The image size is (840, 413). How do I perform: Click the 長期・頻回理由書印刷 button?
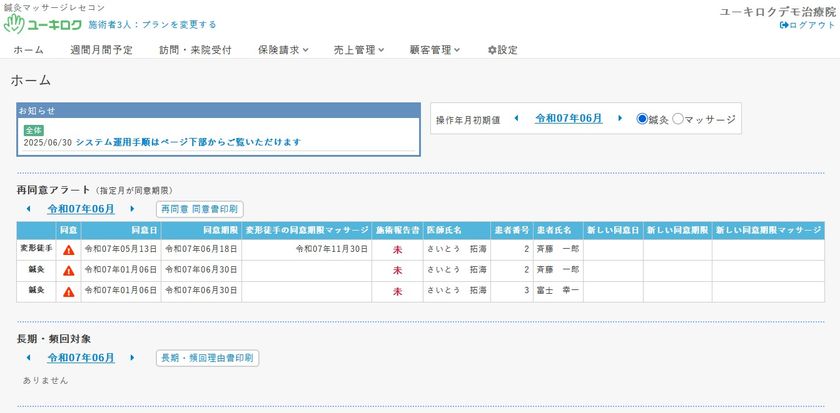[207, 357]
